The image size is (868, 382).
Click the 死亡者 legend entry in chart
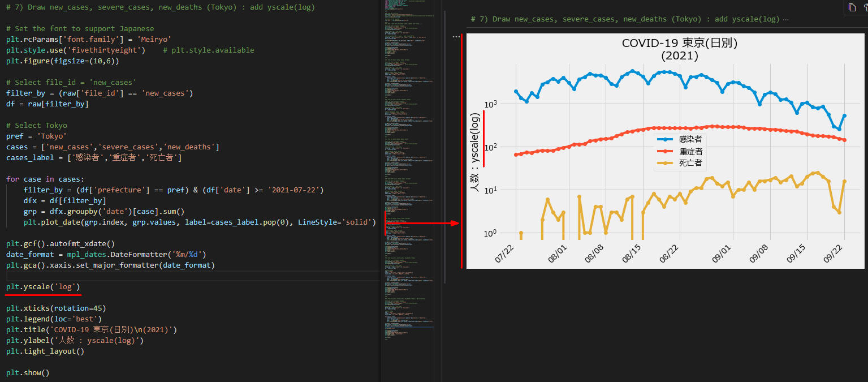[x=680, y=163]
